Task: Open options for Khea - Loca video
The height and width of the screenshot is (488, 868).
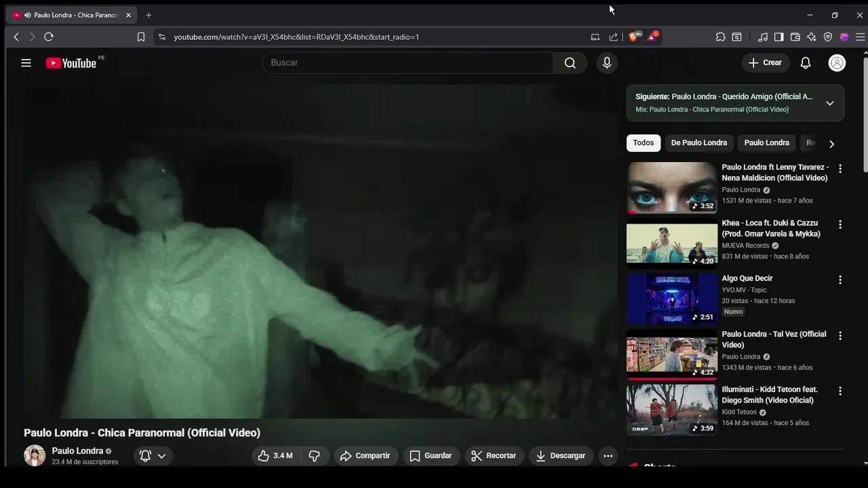Action: 840,224
